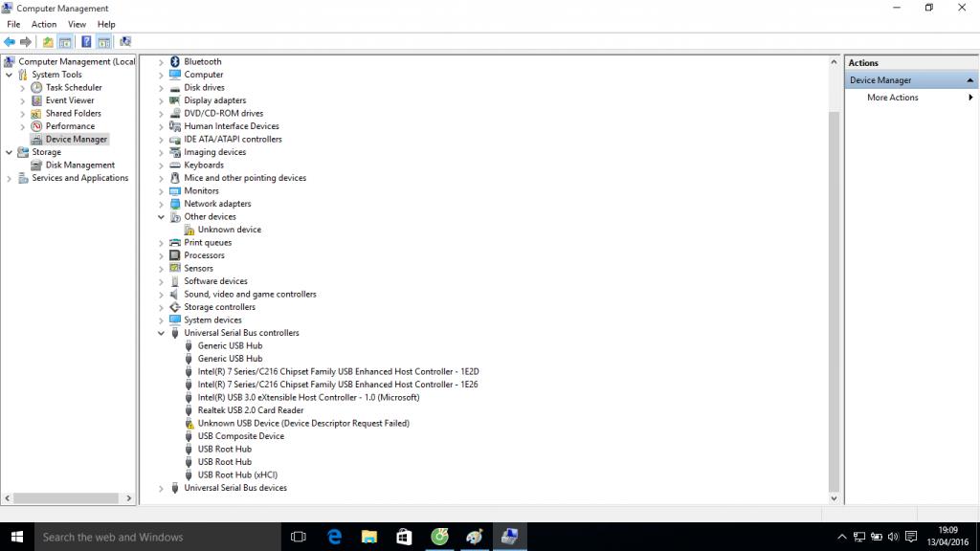
Task: Expand the Network adapters category
Action: point(161,205)
